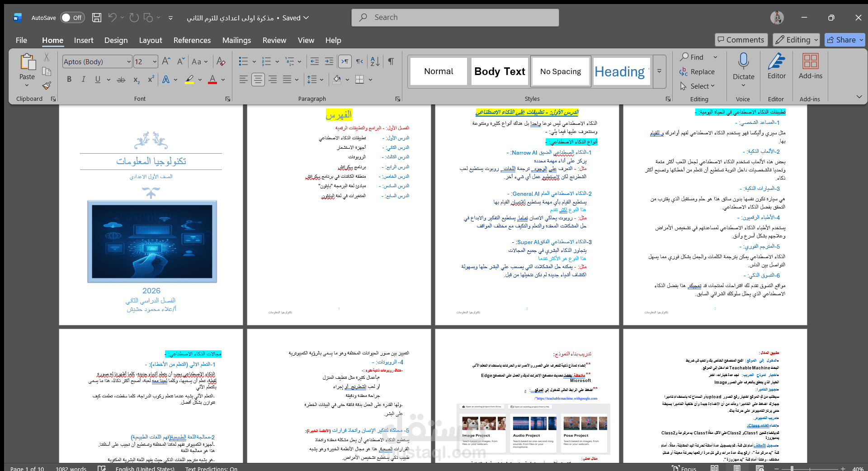Viewport: 868px width, 471px height.
Task: Switch to the Design tab
Action: (116, 40)
